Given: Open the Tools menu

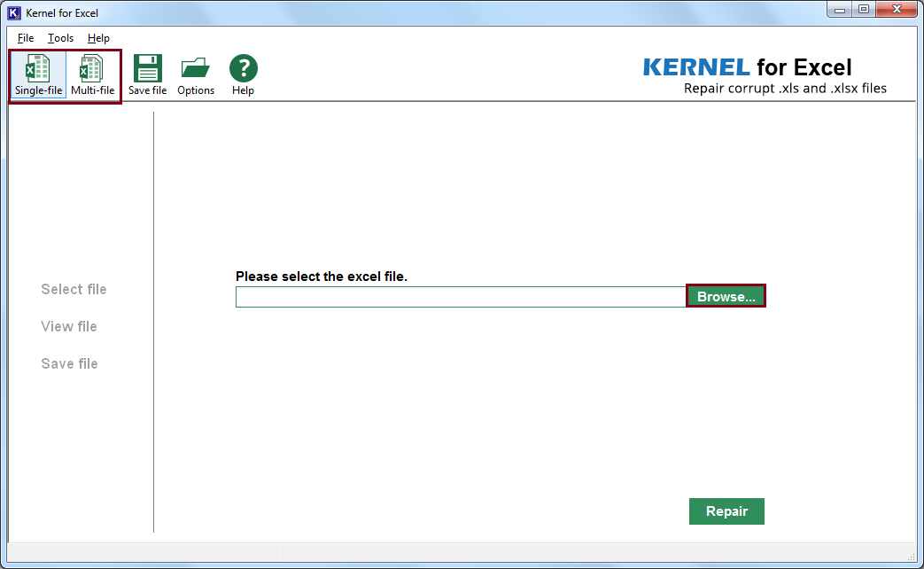Looking at the screenshot, I should tap(61, 38).
